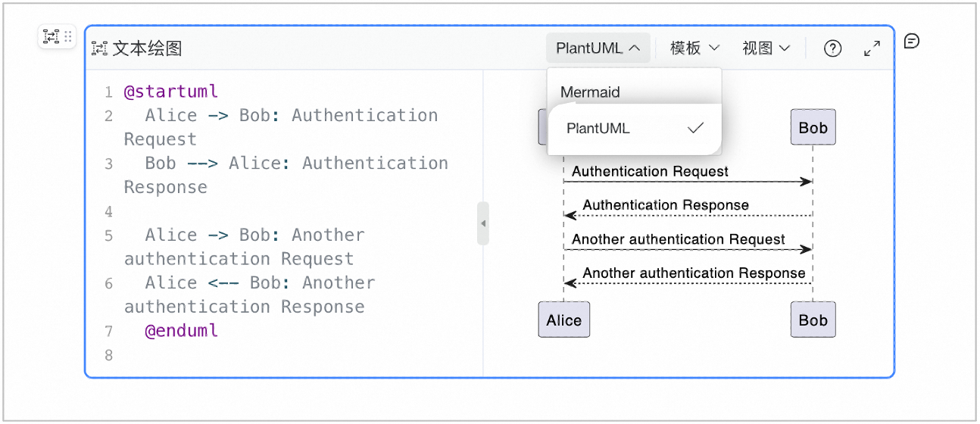The height and width of the screenshot is (424, 980).
Task: Click the @startuml code line
Action: [171, 92]
